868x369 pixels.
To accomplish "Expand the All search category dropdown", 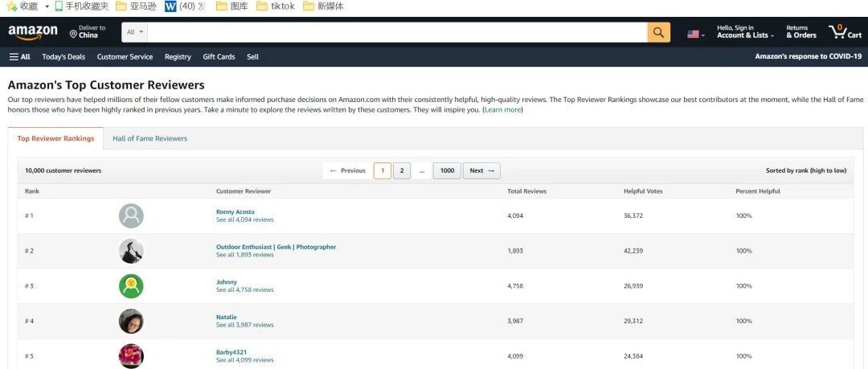I will click(134, 32).
